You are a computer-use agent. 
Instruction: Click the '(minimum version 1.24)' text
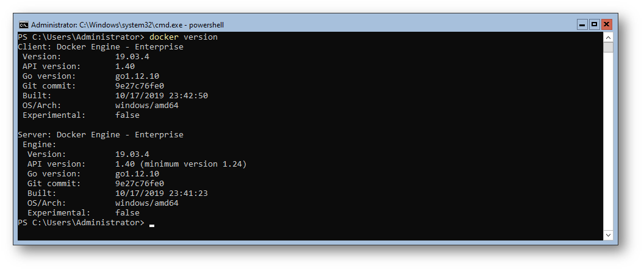pos(193,164)
